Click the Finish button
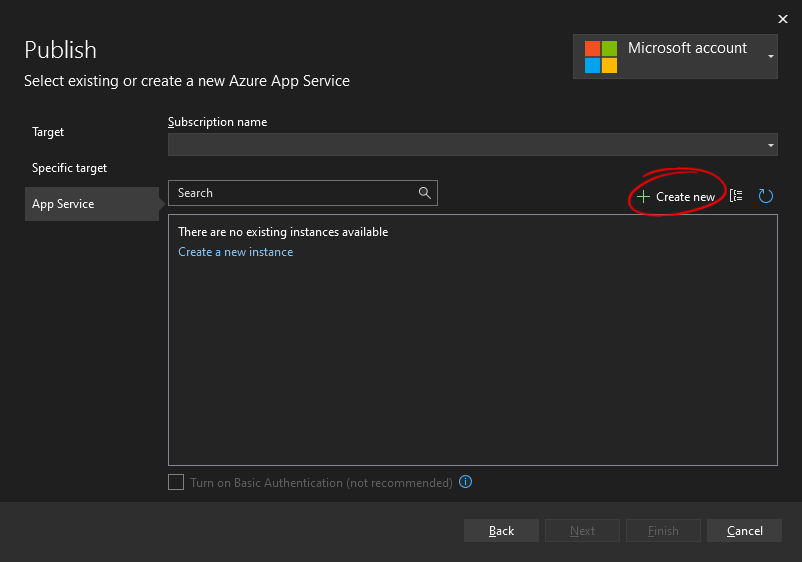Viewport: 802px width, 562px height. pyautogui.click(x=663, y=531)
